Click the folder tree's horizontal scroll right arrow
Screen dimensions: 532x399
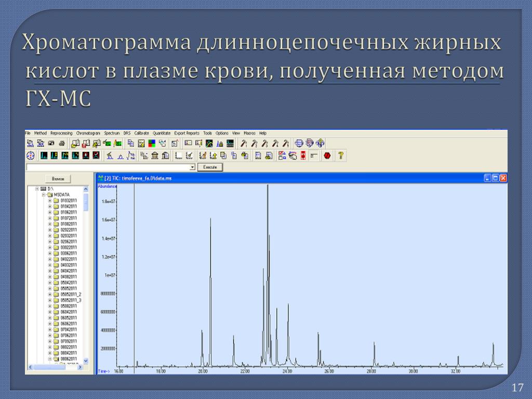80,367
